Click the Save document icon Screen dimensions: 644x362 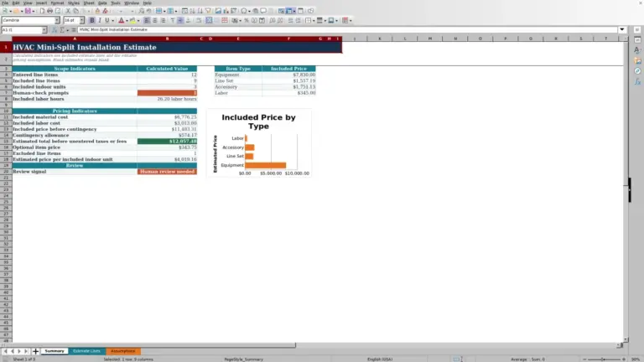click(28, 11)
